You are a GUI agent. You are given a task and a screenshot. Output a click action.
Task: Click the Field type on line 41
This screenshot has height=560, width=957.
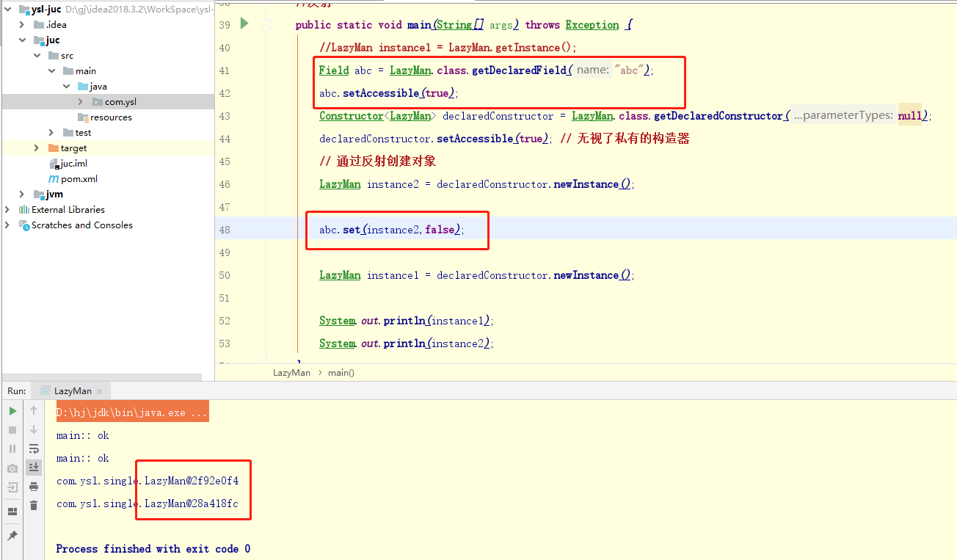click(334, 70)
